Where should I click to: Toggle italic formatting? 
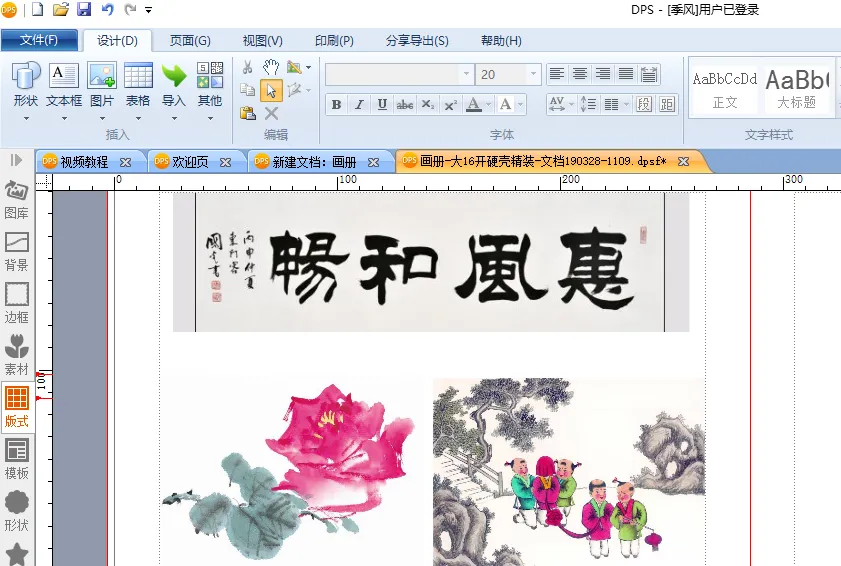[359, 105]
